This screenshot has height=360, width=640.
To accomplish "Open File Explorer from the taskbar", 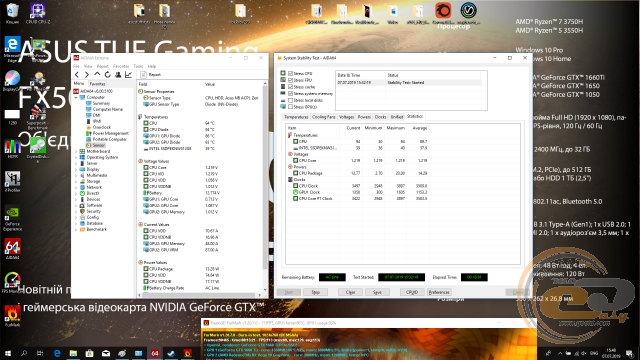I will click(x=73, y=353).
